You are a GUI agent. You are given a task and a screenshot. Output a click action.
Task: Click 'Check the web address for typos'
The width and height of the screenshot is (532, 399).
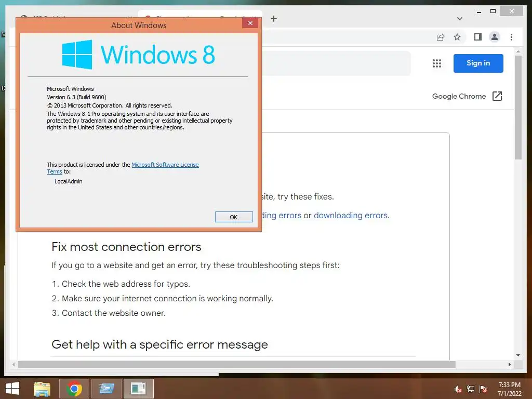tap(126, 284)
